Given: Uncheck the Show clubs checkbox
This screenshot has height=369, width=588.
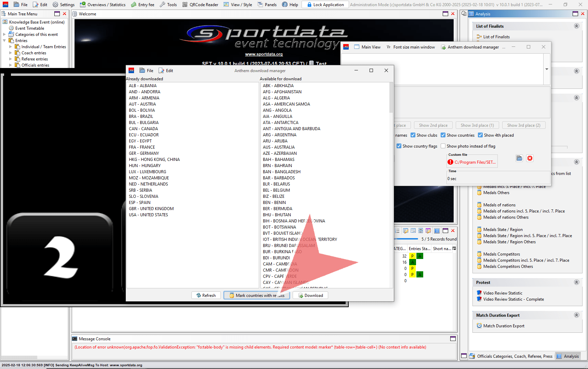Looking at the screenshot, I should tap(413, 135).
